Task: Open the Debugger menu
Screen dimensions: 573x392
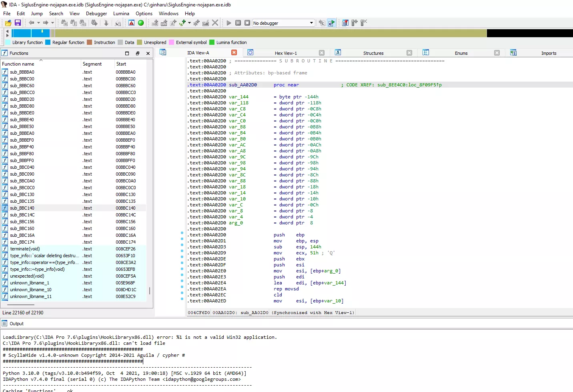Action: click(x=96, y=13)
